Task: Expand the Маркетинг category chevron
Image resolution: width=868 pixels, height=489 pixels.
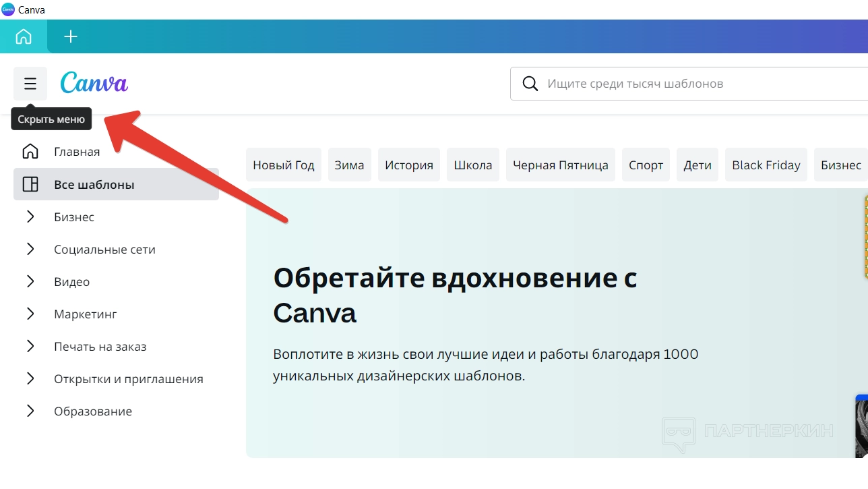Action: [x=30, y=314]
